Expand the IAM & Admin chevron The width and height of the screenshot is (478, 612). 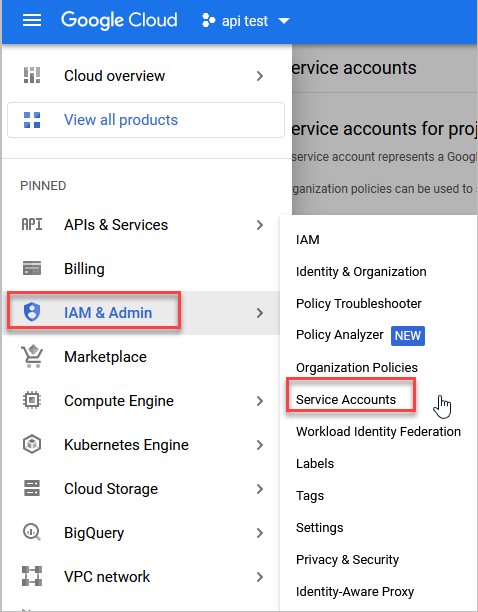pos(260,313)
